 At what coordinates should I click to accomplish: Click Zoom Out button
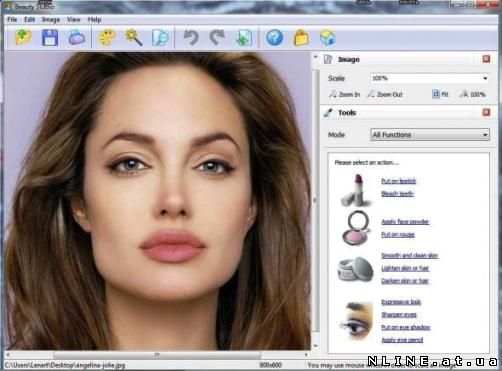tap(385, 94)
